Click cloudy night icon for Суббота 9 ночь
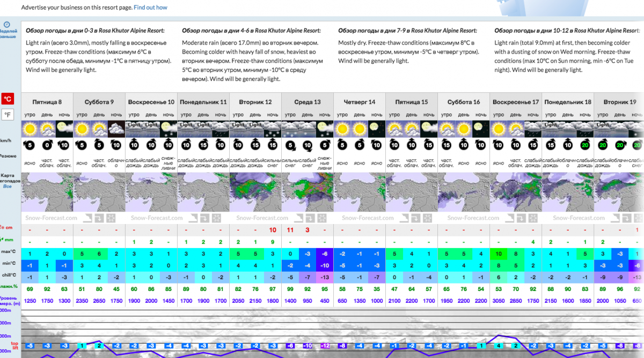Image resolution: width=644 pixels, height=358 pixels. [116, 129]
